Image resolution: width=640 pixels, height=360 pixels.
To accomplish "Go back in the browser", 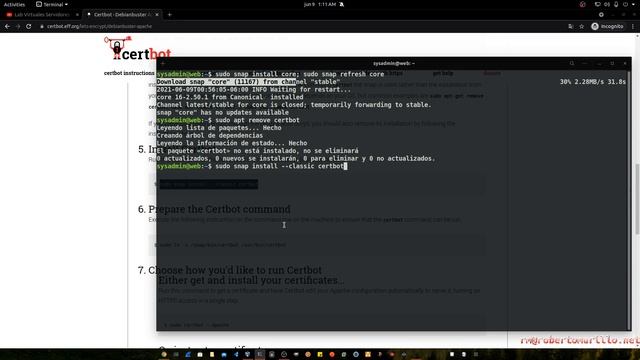I will tap(7, 26).
